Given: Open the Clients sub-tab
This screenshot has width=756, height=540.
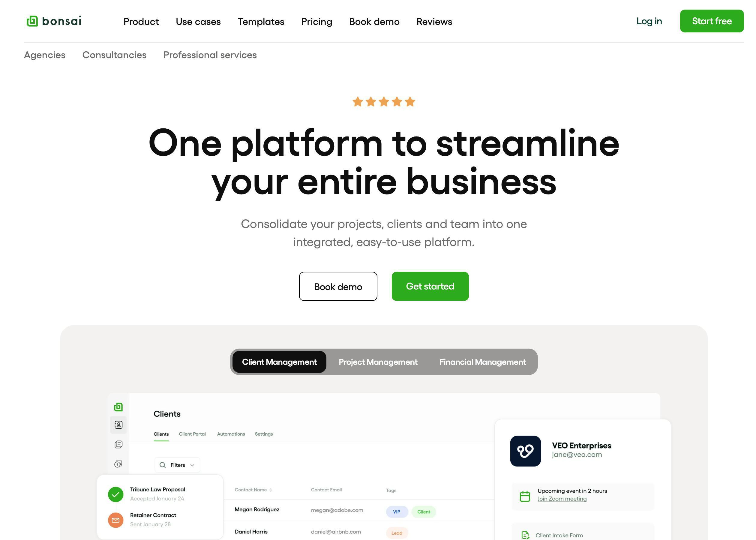Looking at the screenshot, I should point(161,433).
